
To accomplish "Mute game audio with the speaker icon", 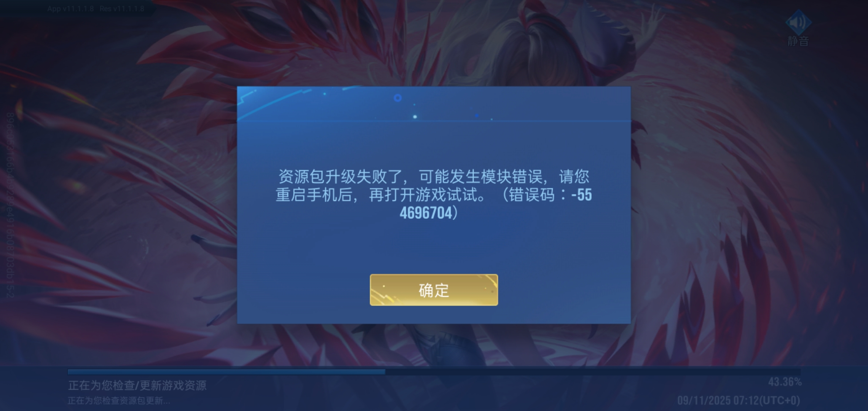I will 798,22.
